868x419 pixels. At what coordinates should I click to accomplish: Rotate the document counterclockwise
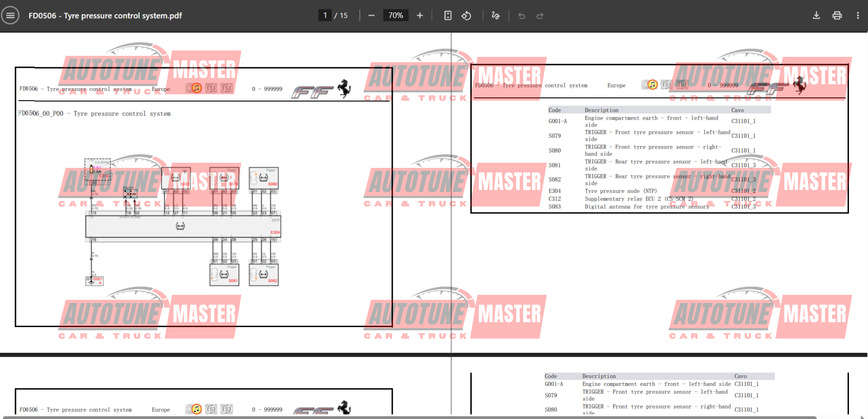466,15
